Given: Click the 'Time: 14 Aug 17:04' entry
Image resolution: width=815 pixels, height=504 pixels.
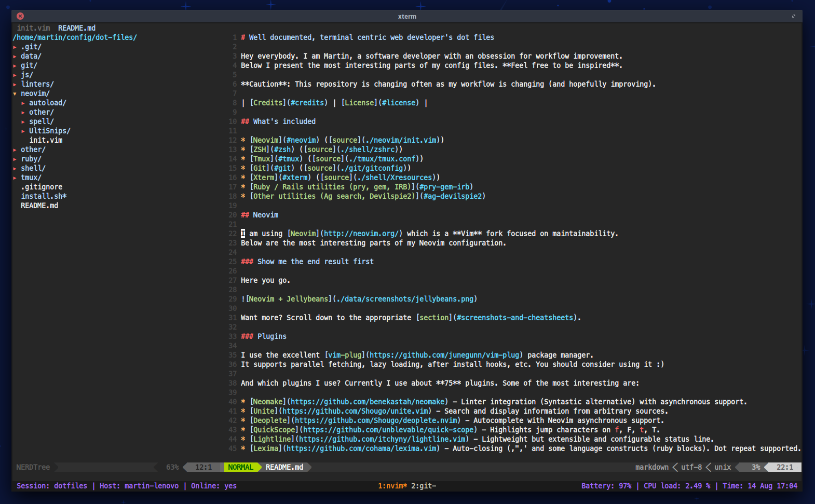Looking at the screenshot, I should (760, 486).
